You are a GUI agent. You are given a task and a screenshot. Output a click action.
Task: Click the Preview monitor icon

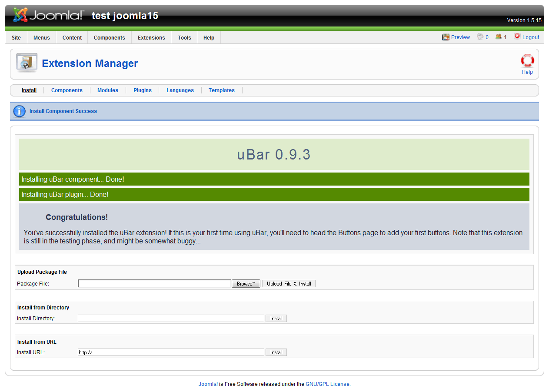coord(446,37)
